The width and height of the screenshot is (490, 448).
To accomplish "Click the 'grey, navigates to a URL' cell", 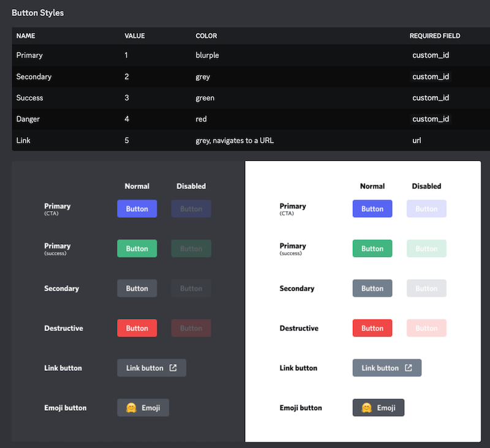I will pos(235,141).
